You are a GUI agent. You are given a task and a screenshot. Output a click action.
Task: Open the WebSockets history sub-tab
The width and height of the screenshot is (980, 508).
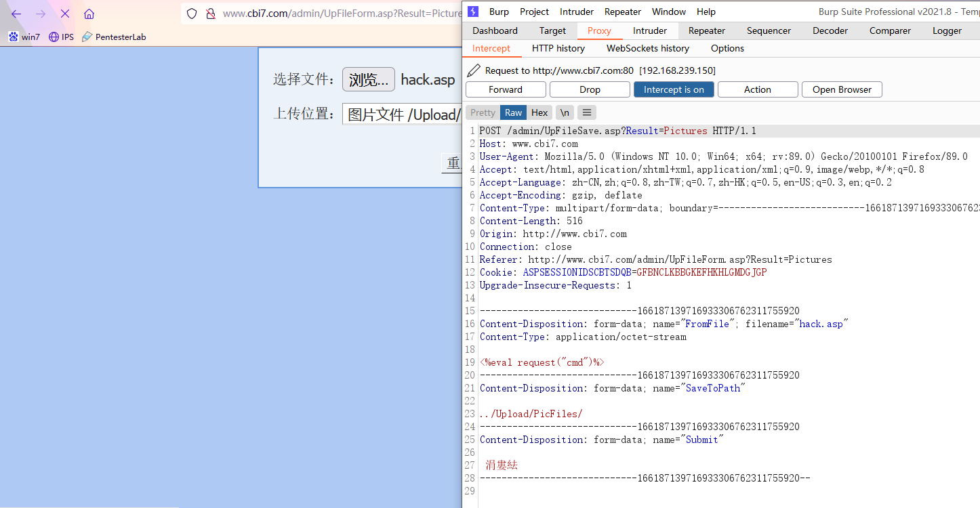648,48
